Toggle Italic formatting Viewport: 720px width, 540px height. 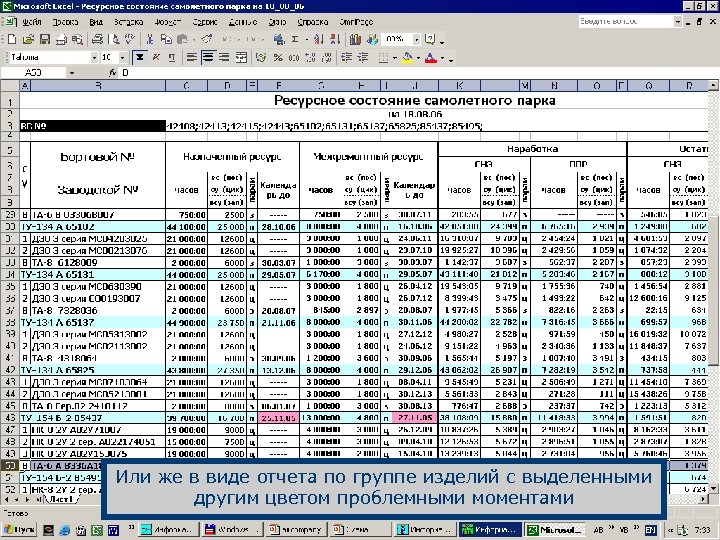(156, 57)
